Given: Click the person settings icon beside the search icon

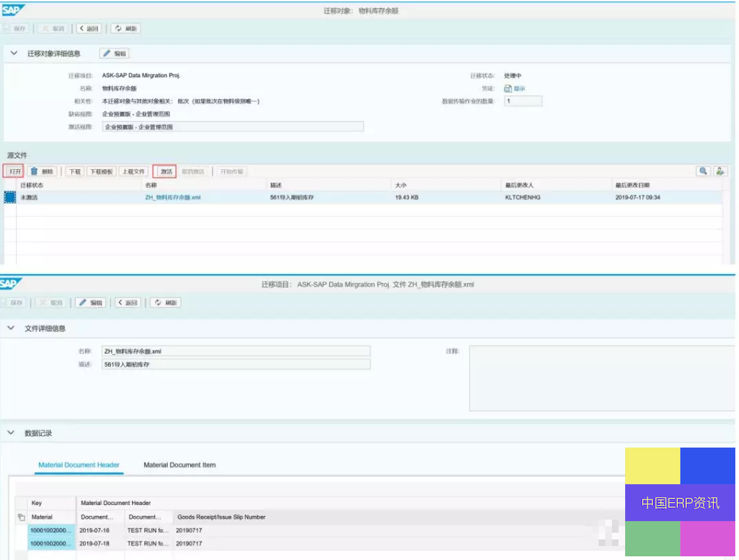Looking at the screenshot, I should [720, 171].
